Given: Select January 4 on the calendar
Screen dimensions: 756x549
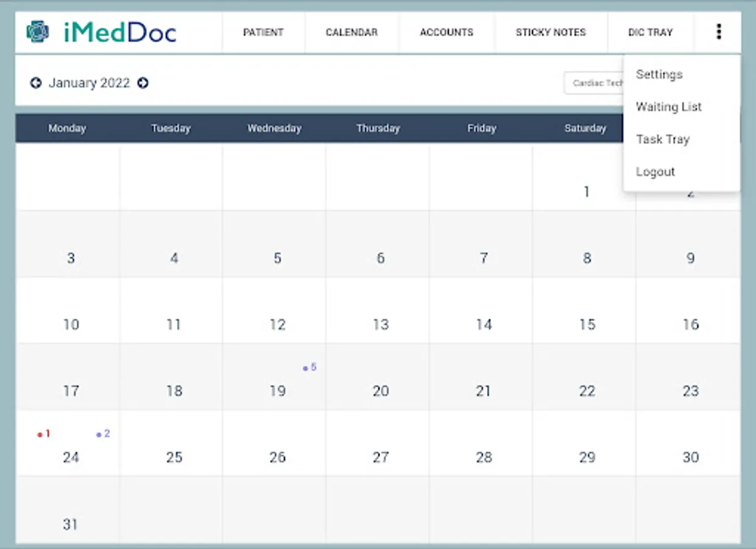Looking at the screenshot, I should coord(171,244).
